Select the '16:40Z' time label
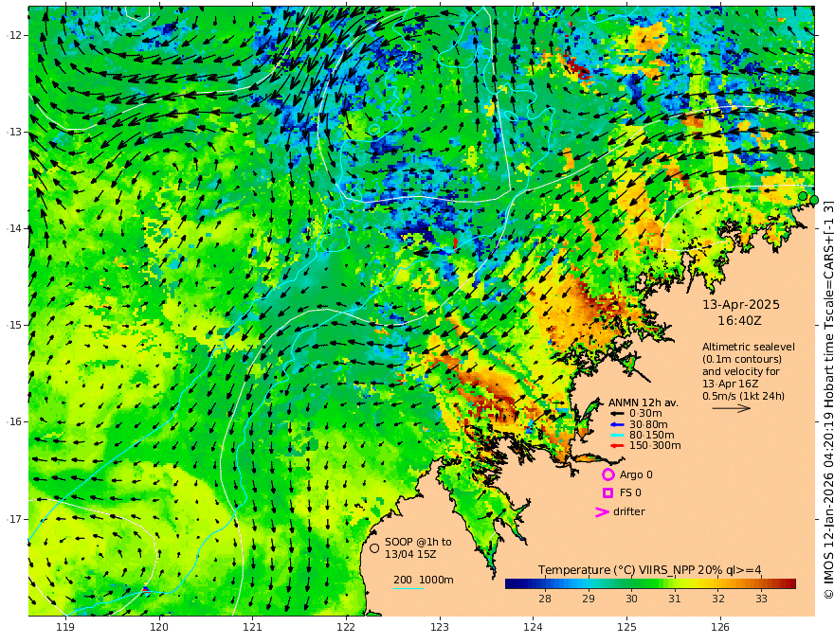Viewport: 834px width, 644px height. tap(739, 321)
